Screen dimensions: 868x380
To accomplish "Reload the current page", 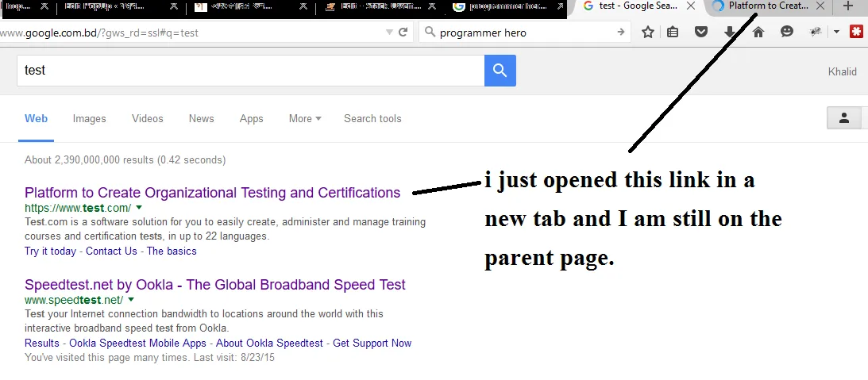I will tap(403, 32).
